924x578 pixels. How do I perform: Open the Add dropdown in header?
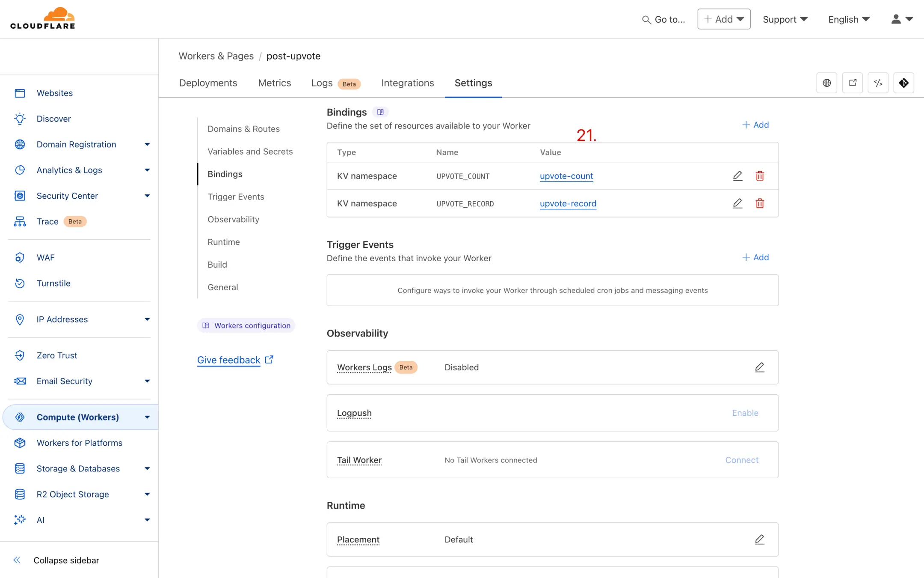pyautogui.click(x=724, y=19)
